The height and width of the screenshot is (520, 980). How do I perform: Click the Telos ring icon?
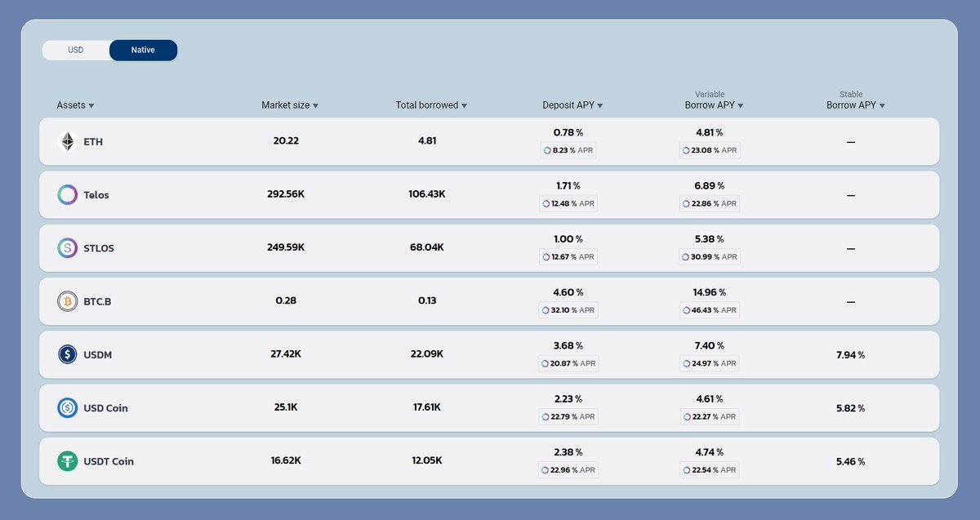point(67,195)
